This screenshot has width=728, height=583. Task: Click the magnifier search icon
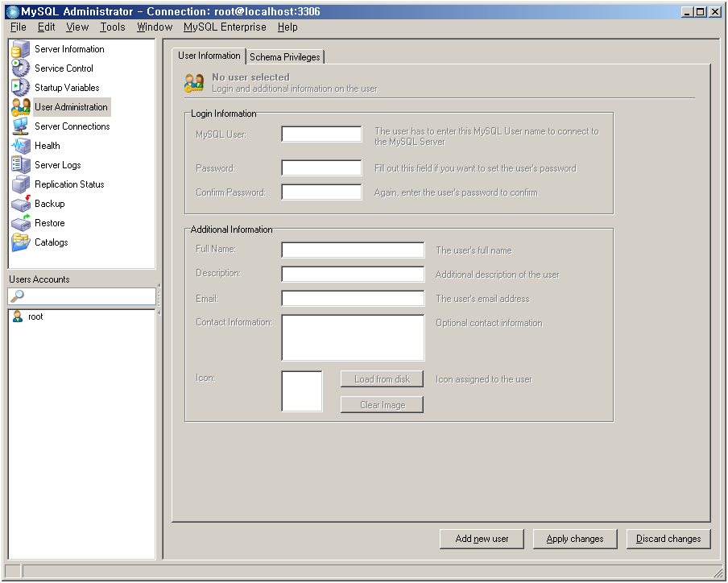pyautogui.click(x=17, y=296)
